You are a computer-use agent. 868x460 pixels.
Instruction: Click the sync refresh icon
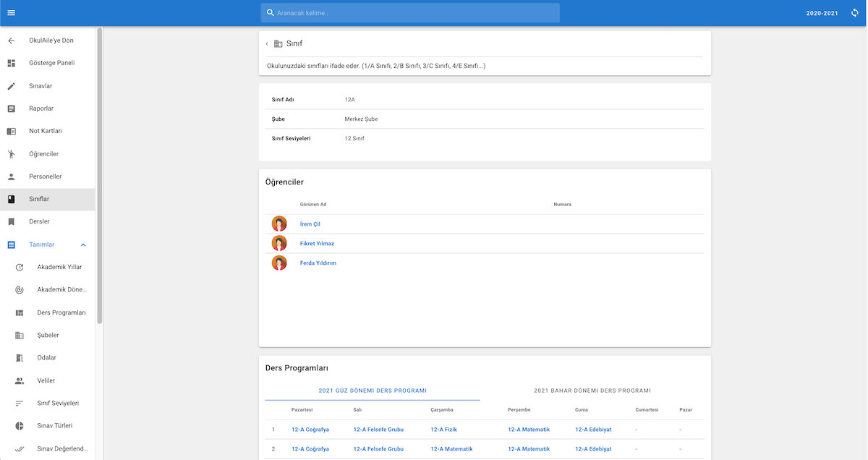pos(854,13)
